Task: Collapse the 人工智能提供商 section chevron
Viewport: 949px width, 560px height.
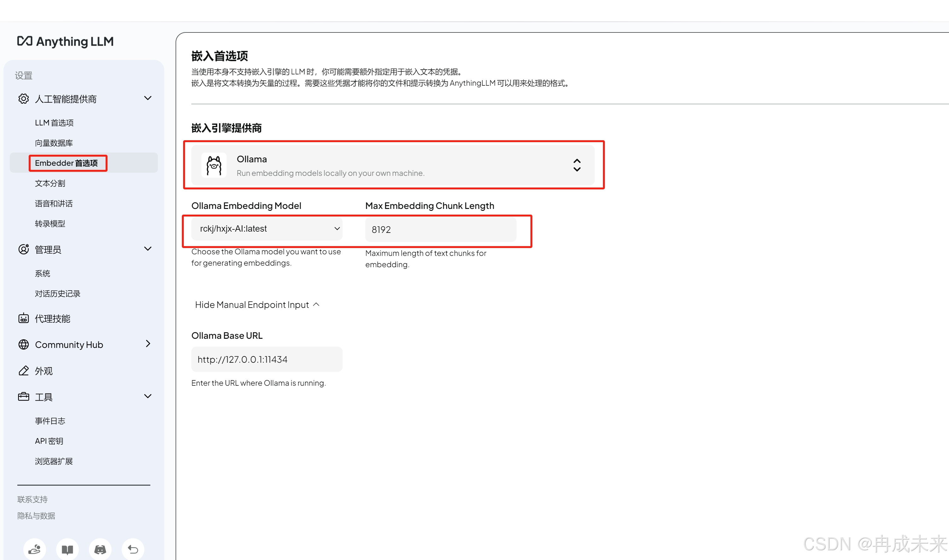Action: [x=148, y=99]
